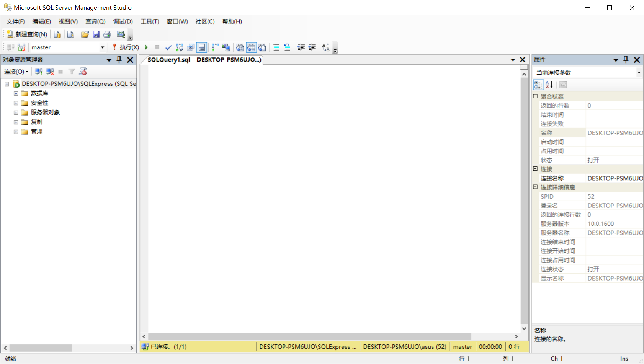This screenshot has width=644, height=364.
Task: Uncomment the selected lines icon
Action: pyautogui.click(x=287, y=47)
